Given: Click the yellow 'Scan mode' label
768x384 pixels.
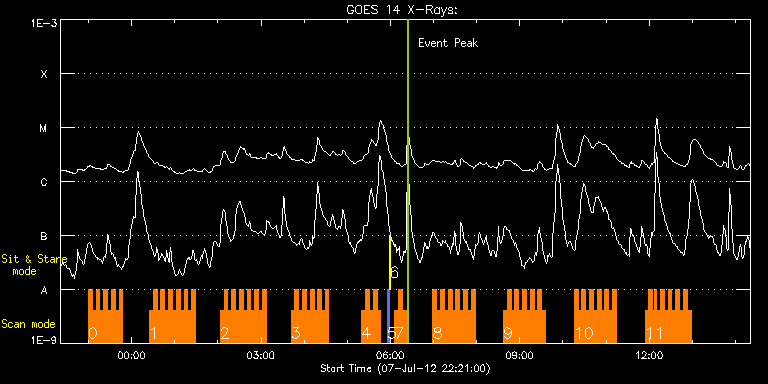Looking at the screenshot, I should tap(28, 324).
